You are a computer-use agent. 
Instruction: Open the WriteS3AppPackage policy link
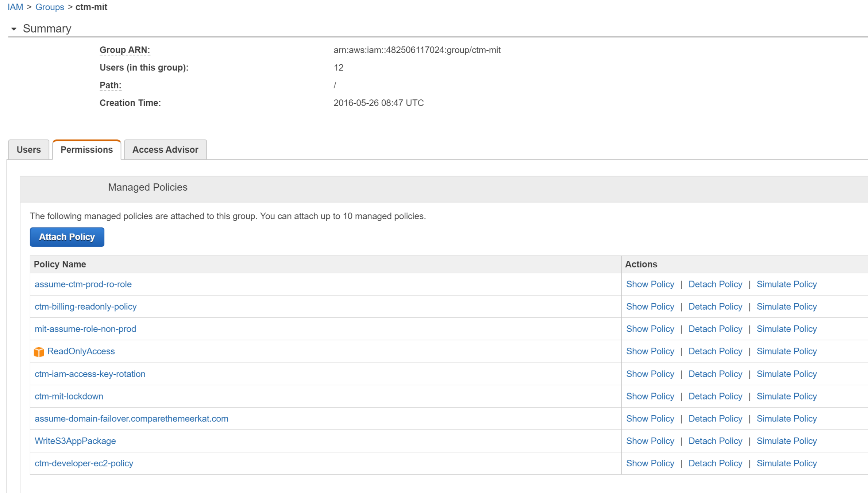coord(75,441)
